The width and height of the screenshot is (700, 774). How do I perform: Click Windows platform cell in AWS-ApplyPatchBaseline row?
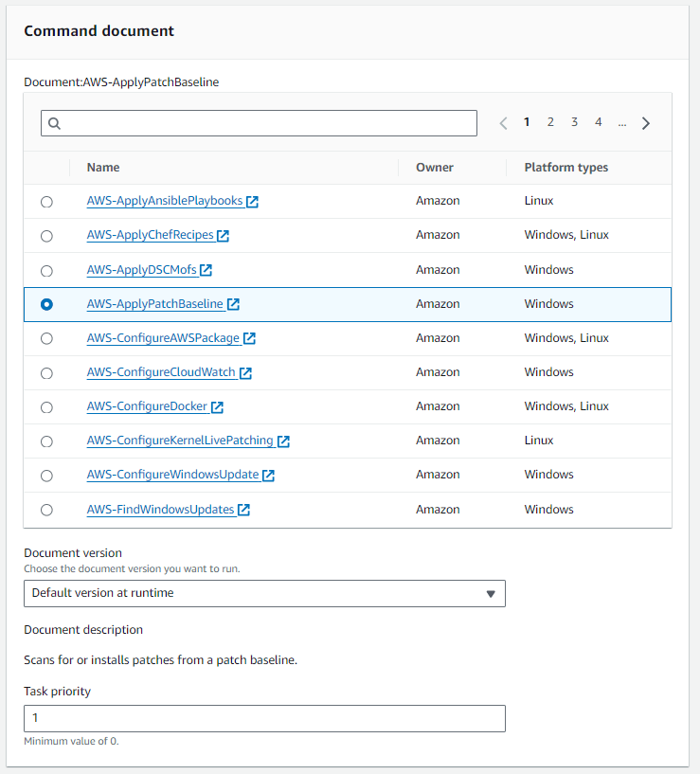click(549, 304)
